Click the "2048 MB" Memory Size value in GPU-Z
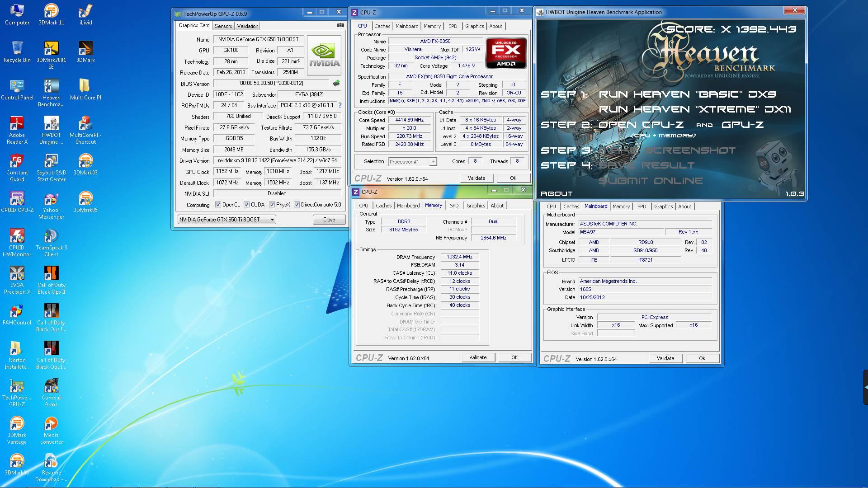868x488 pixels. (234, 150)
